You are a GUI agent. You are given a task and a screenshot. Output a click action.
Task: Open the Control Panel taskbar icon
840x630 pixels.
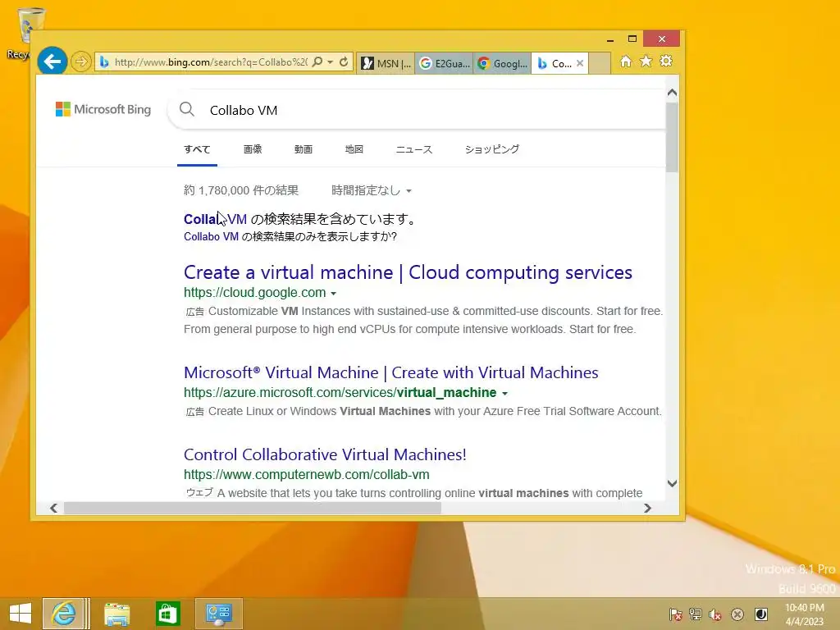218,614
